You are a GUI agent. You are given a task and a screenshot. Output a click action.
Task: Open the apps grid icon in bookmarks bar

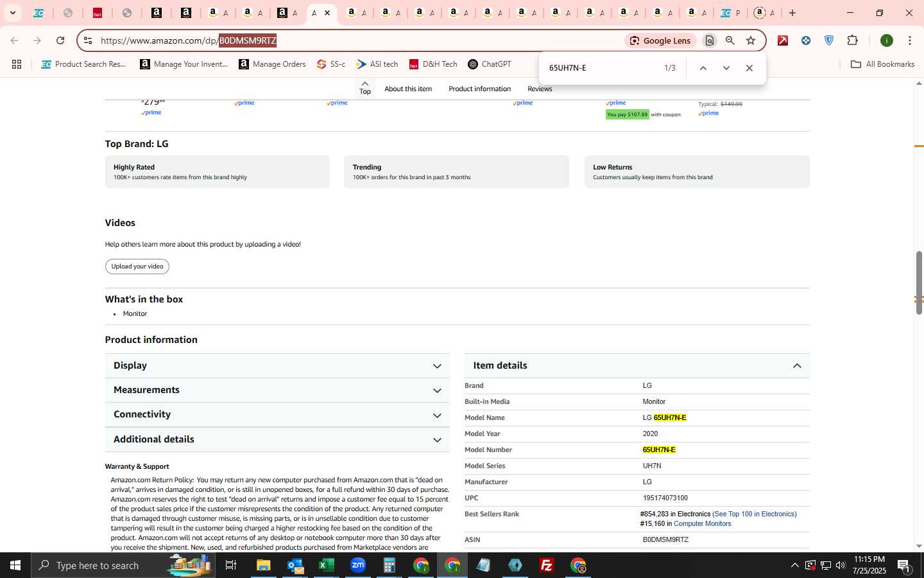click(x=17, y=64)
